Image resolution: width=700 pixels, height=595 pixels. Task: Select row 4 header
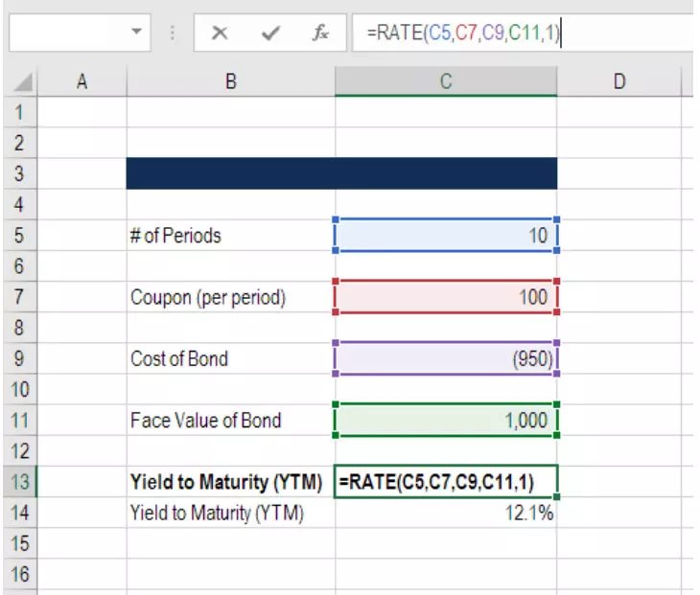coord(19,204)
